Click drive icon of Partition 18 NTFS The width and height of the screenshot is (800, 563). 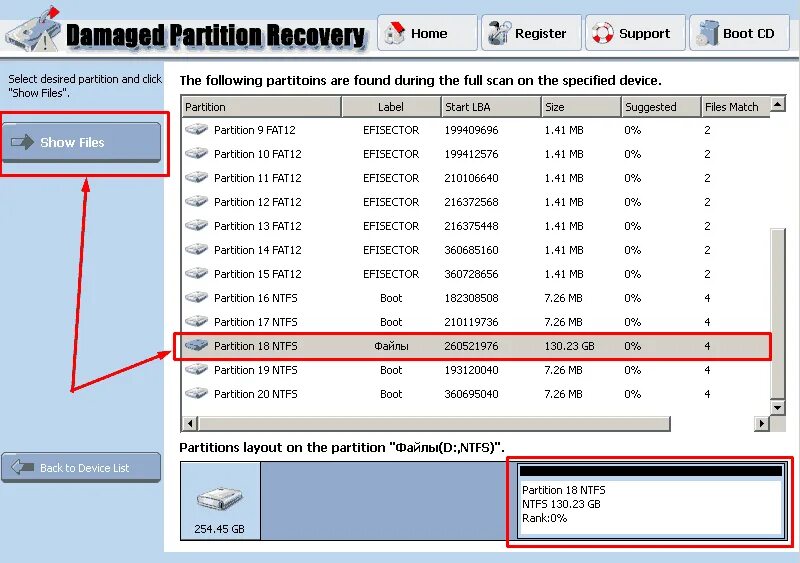pos(196,346)
